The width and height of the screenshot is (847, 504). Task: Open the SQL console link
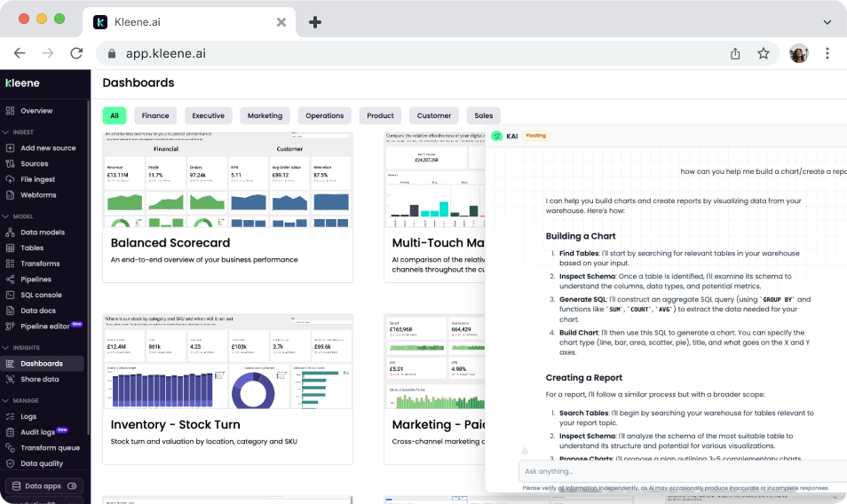click(x=41, y=295)
